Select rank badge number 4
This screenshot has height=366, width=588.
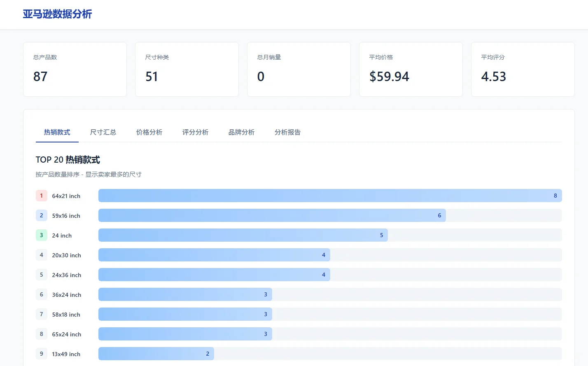tap(42, 255)
